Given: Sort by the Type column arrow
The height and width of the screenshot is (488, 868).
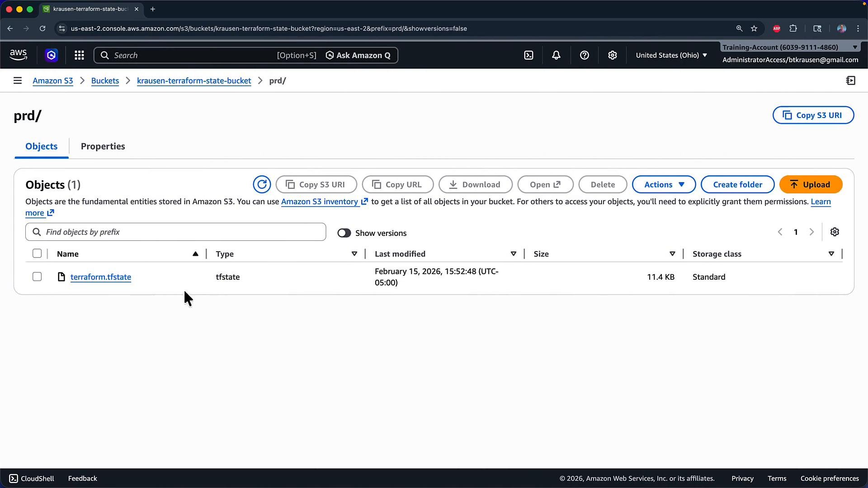Looking at the screenshot, I should click(x=354, y=254).
